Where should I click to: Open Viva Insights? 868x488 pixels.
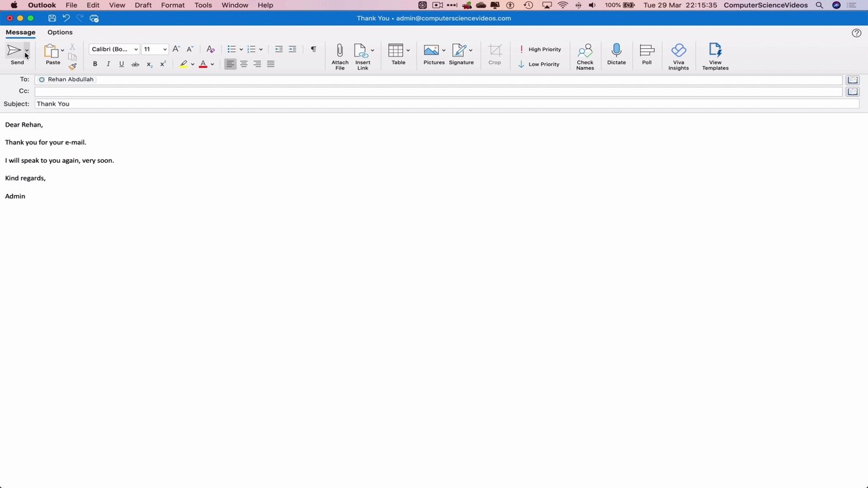[x=678, y=57]
